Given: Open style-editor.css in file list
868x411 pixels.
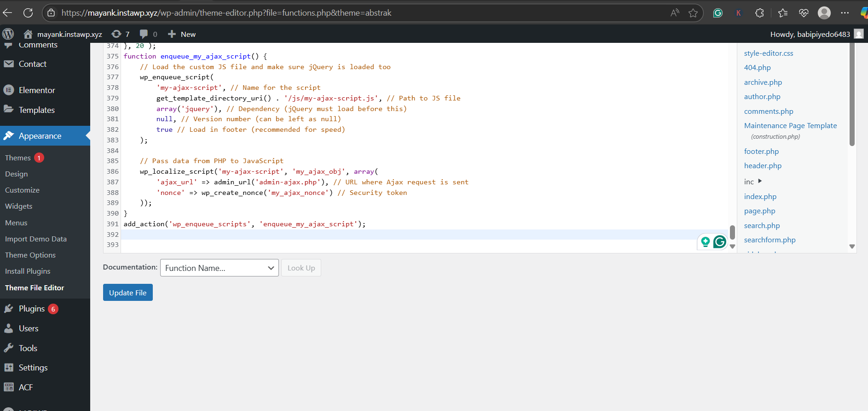Looking at the screenshot, I should [769, 53].
